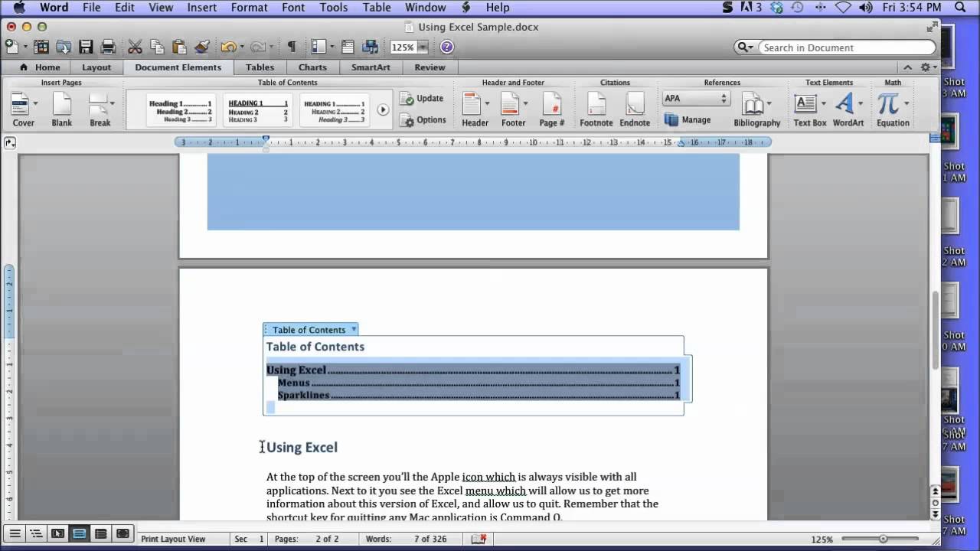Open the templates gallery icon
The width and height of the screenshot is (980, 551).
pyautogui.click(x=41, y=47)
